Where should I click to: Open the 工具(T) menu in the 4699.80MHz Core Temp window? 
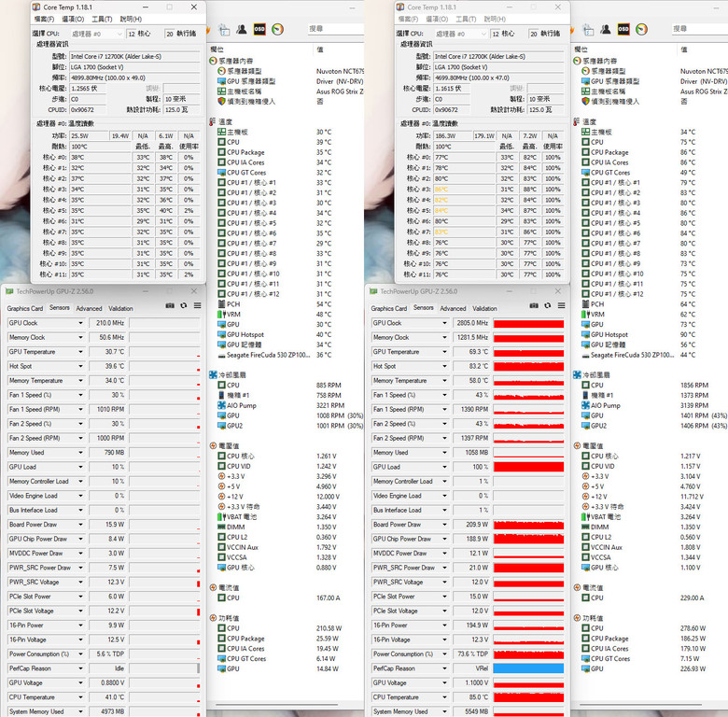coord(466,19)
